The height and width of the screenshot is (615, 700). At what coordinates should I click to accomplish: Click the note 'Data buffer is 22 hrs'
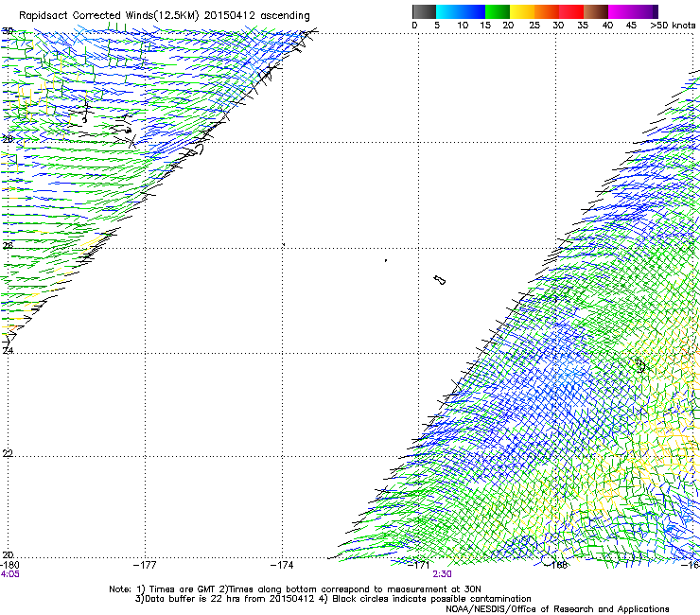pos(194,599)
